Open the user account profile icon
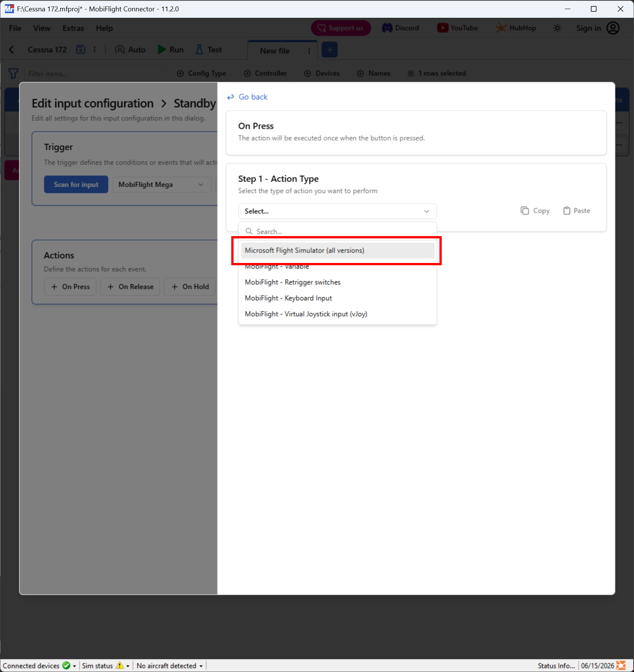 point(613,28)
